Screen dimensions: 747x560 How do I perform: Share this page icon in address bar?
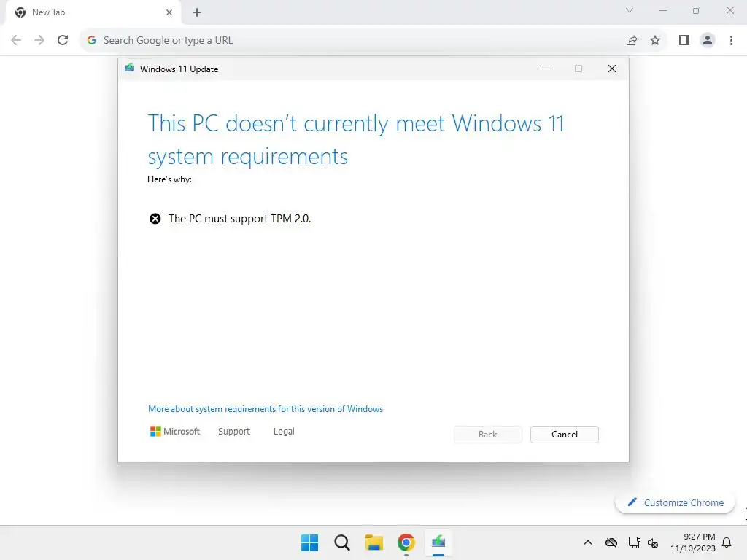coord(632,41)
